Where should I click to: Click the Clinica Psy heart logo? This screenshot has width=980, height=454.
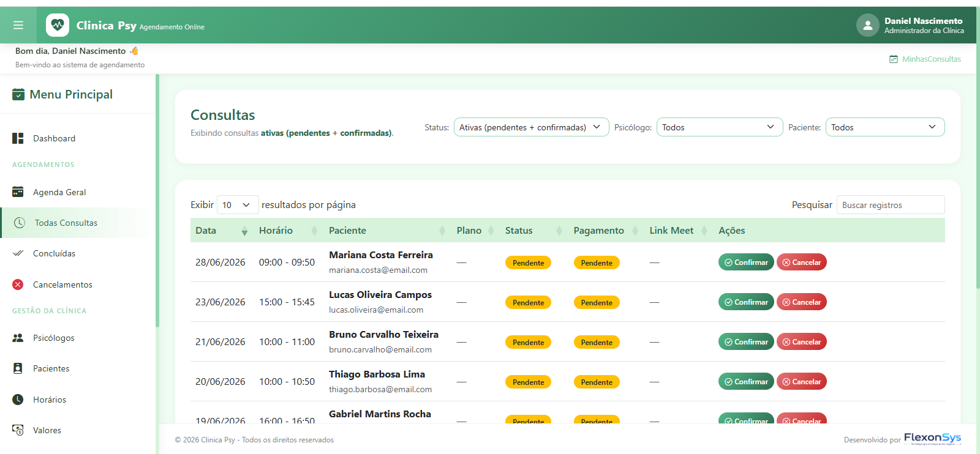click(58, 25)
